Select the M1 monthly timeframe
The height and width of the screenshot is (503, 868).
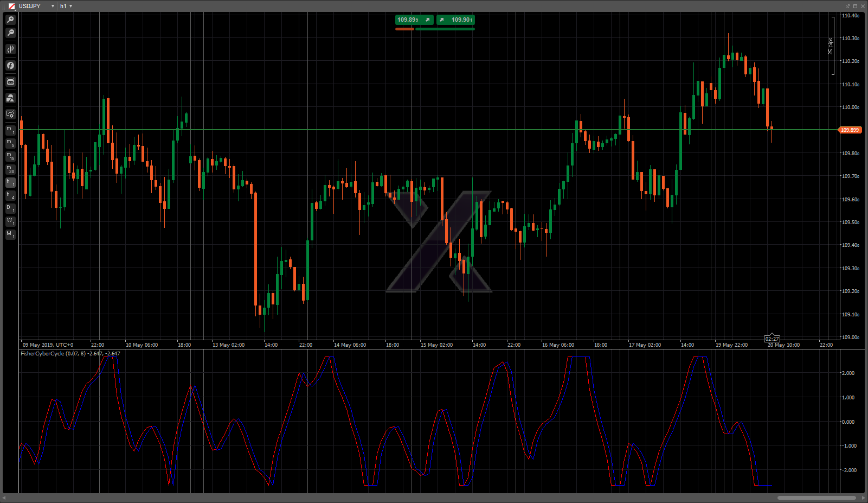[10, 235]
